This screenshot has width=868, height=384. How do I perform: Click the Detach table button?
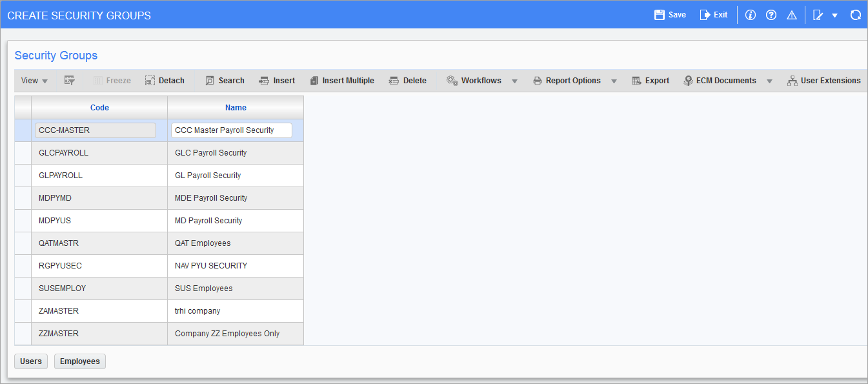point(165,81)
